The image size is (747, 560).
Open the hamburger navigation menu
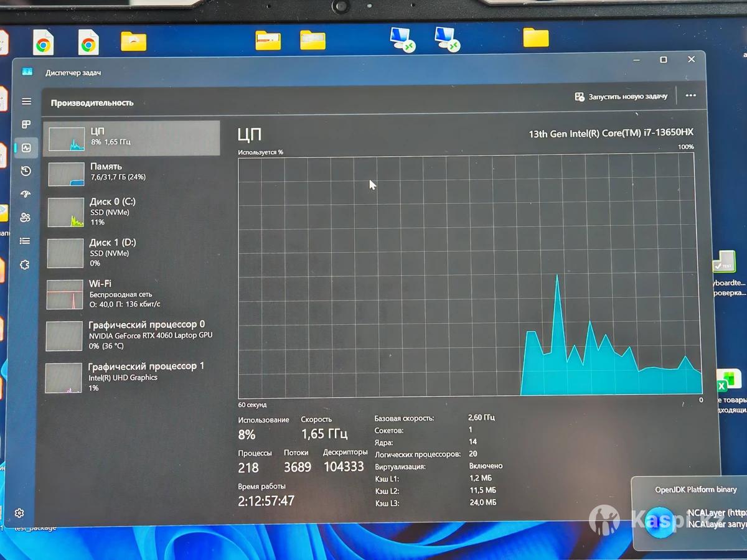tap(26, 101)
